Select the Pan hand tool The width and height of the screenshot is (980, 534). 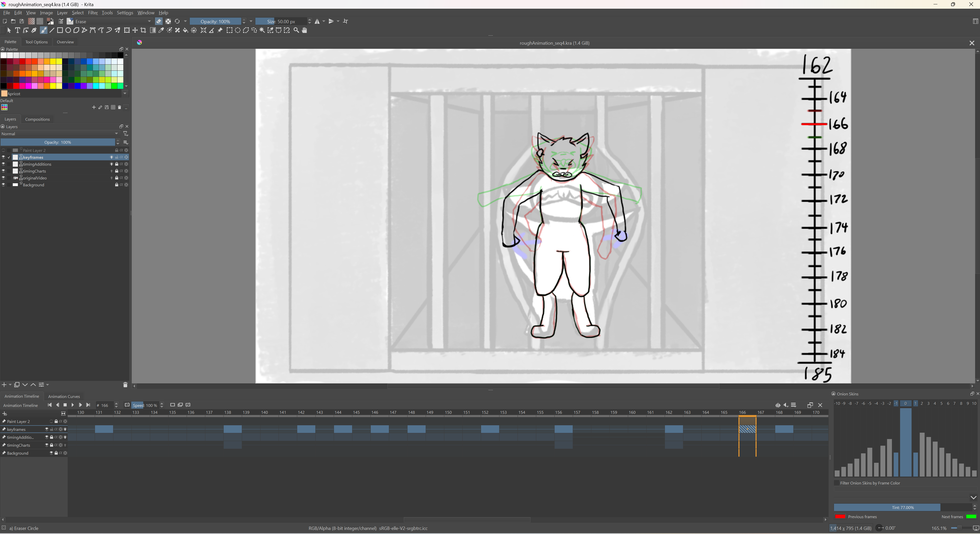coord(304,30)
